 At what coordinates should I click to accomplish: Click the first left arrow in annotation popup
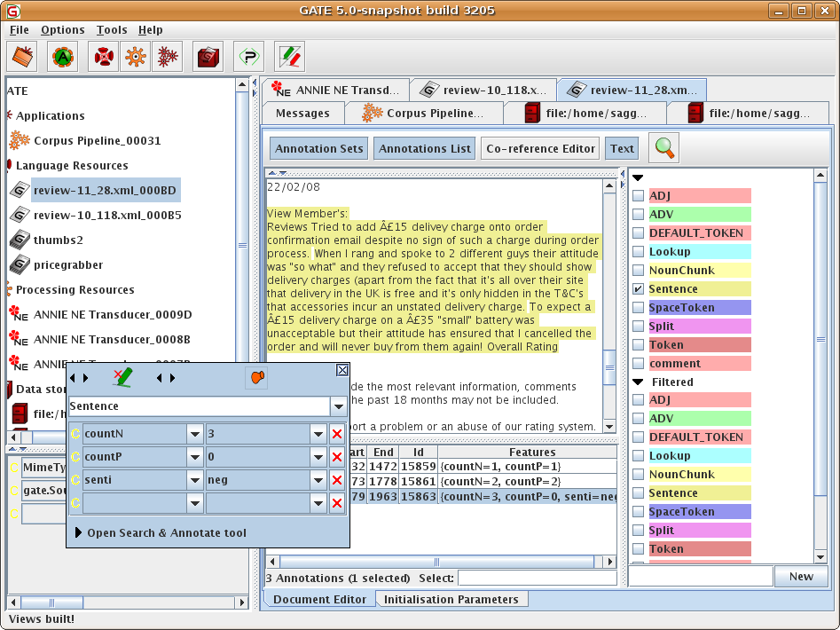(73, 378)
